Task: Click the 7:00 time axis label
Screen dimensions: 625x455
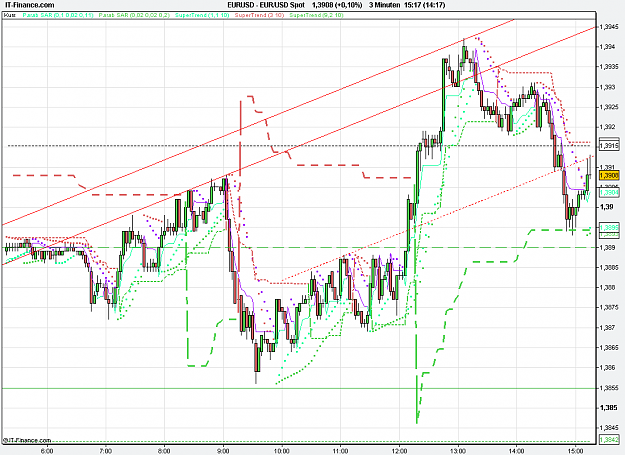Action: coord(106,451)
